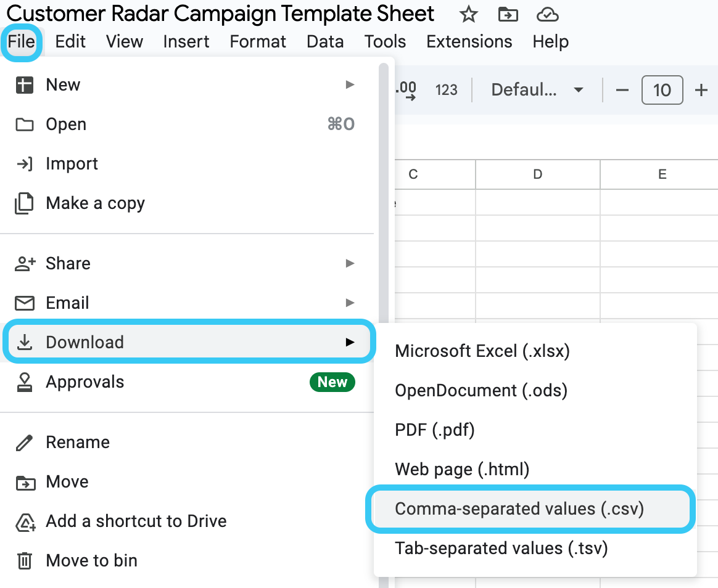The height and width of the screenshot is (588, 718).
Task: Expand the Email submenu
Action: 187,303
